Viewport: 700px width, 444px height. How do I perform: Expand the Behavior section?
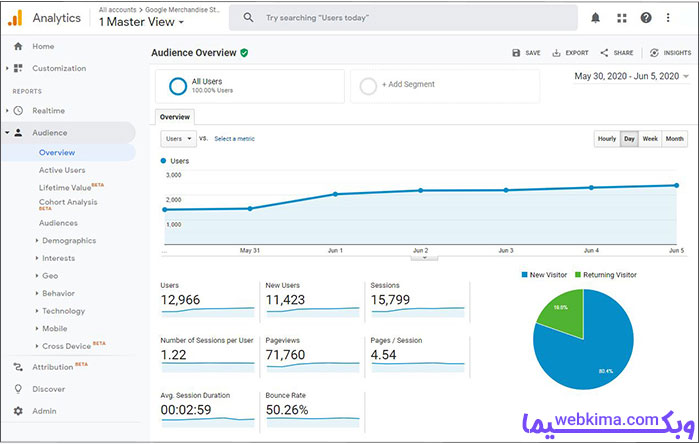[37, 293]
